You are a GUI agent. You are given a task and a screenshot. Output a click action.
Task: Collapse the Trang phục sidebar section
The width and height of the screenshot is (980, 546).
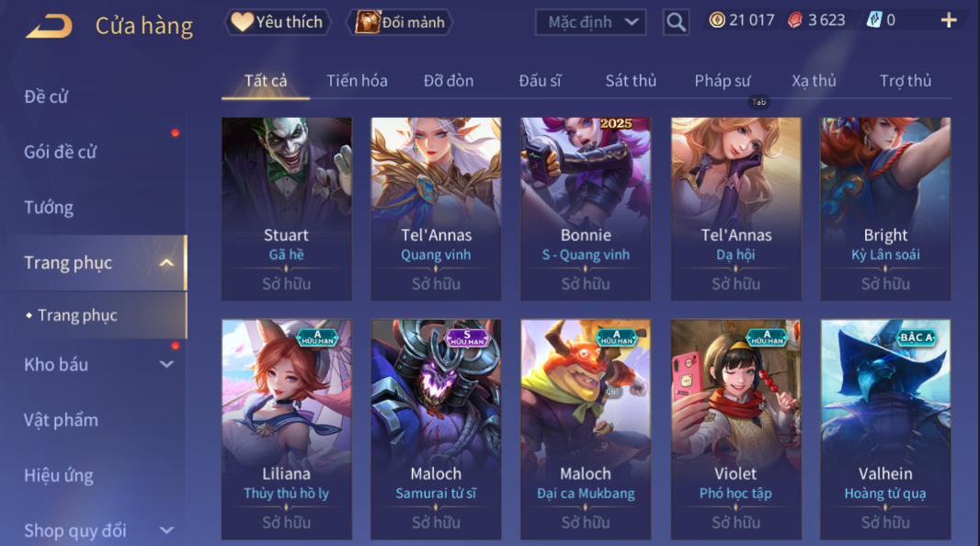pos(166,263)
